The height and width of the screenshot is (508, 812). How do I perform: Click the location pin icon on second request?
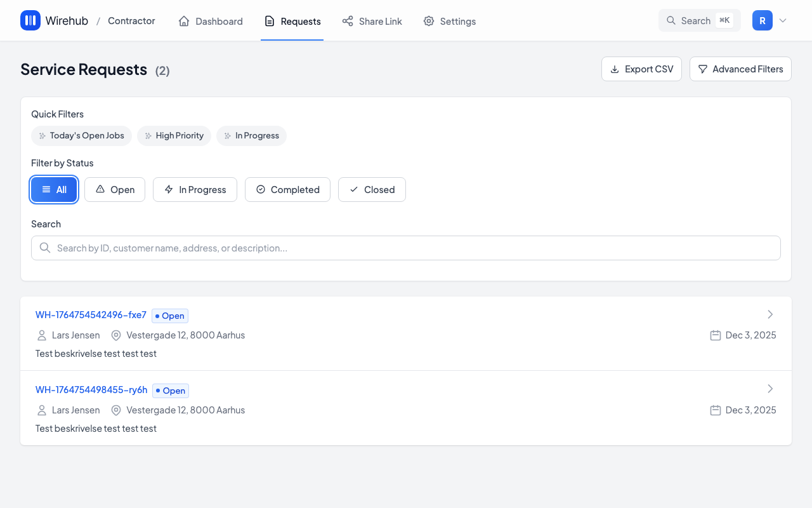116,410
